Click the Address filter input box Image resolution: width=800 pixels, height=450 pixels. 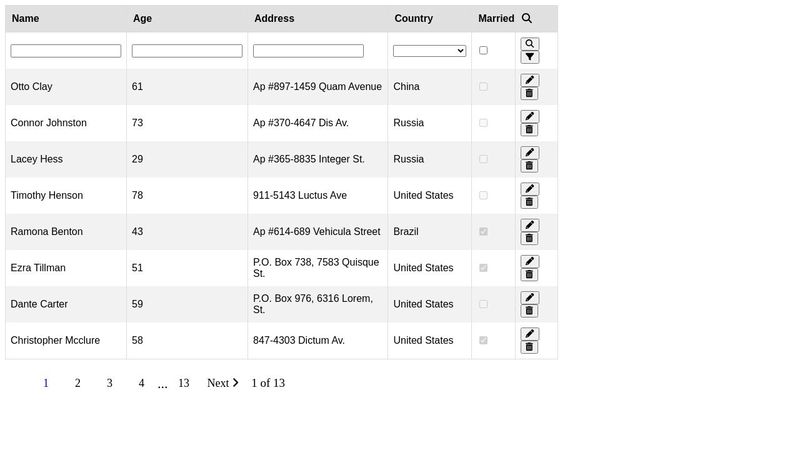click(308, 51)
